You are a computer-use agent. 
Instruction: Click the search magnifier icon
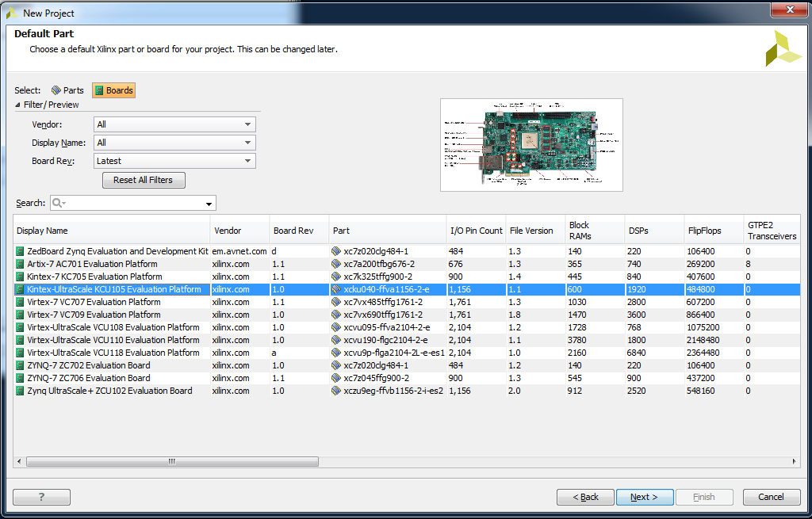click(59, 203)
